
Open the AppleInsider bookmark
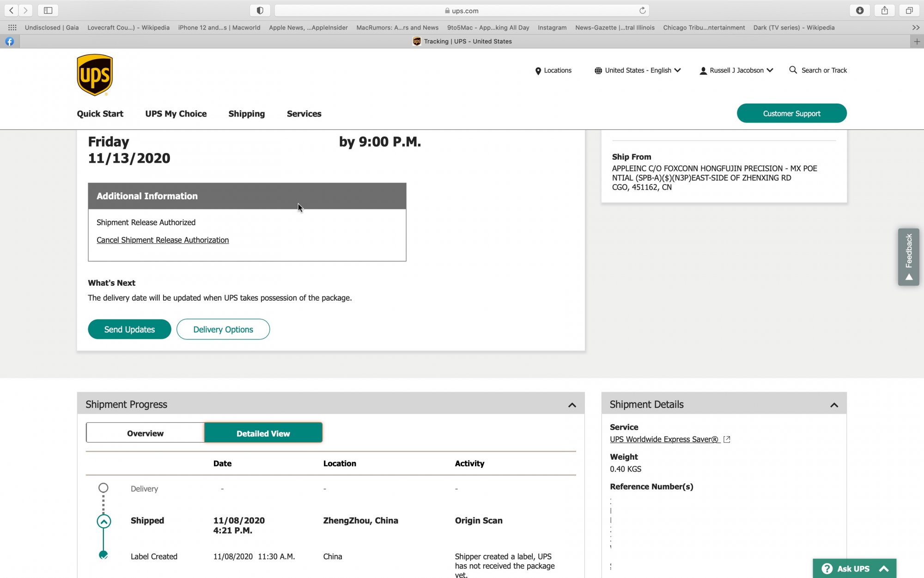tap(308, 28)
